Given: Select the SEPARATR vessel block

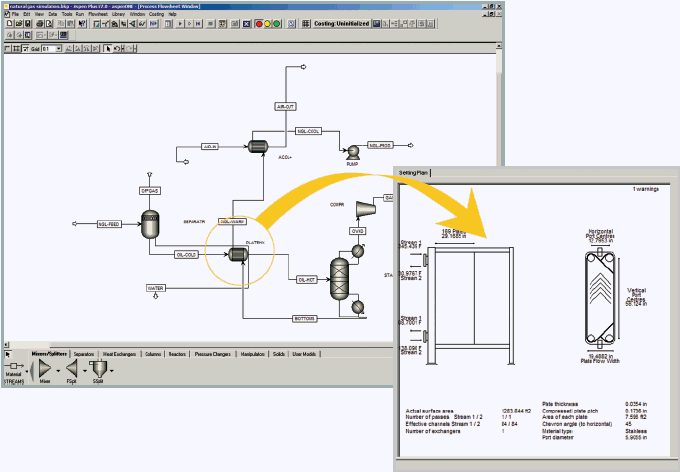Looking at the screenshot, I should click(151, 224).
